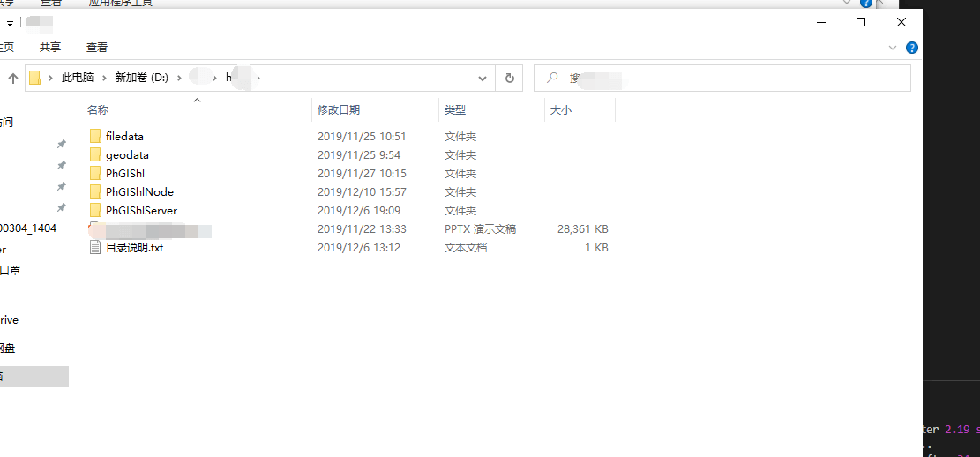Screen dimensions: 980x457
Task: Click the 大小 column header
Action: [561, 110]
